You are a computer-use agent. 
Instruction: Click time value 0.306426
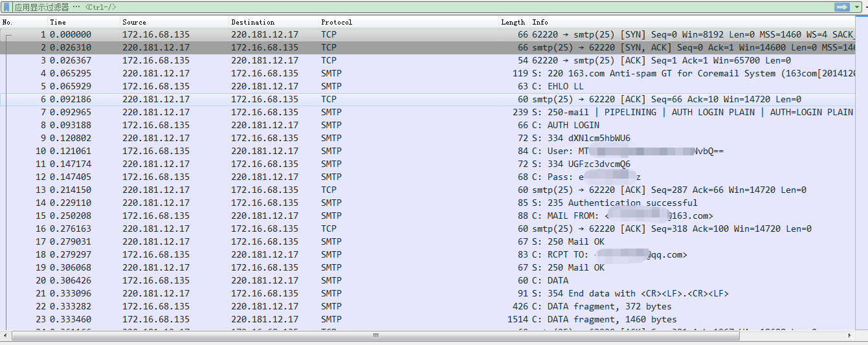pyautogui.click(x=71, y=280)
